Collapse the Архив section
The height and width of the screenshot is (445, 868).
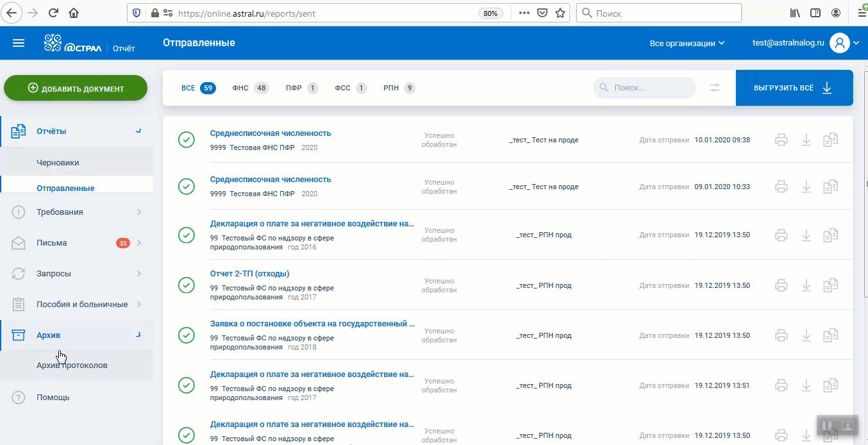pyautogui.click(x=138, y=335)
